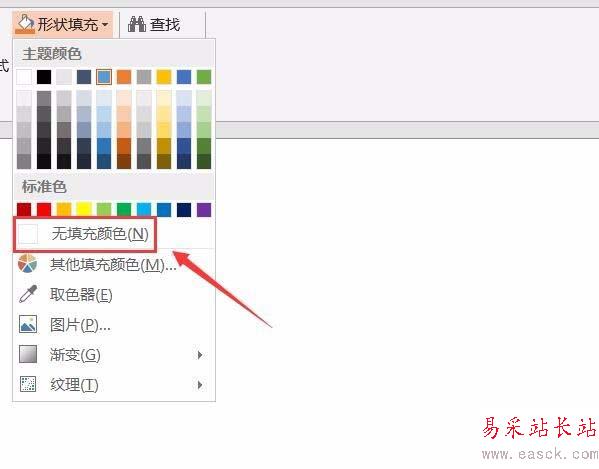This screenshot has height=469, width=599.
Task: Select orange standard color
Action: (64, 210)
